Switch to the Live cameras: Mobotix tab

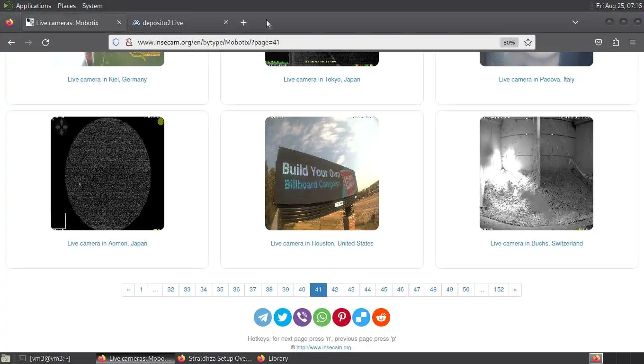tap(74, 22)
